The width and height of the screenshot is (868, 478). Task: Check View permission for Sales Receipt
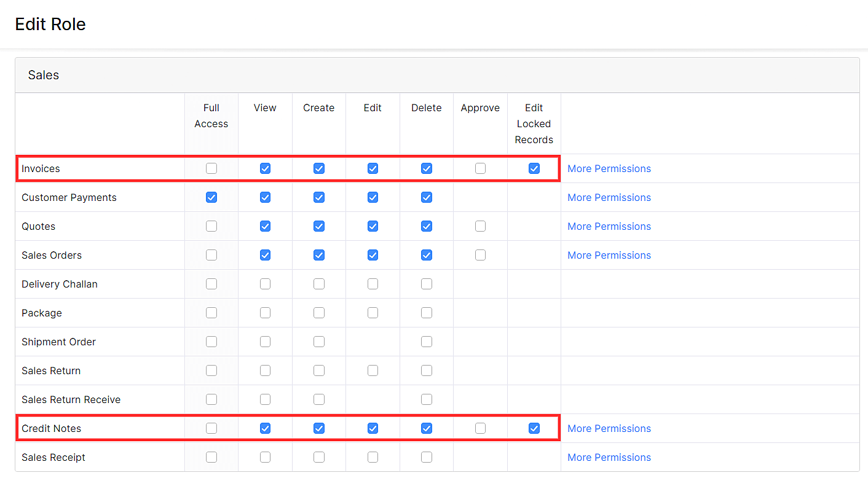(x=265, y=457)
